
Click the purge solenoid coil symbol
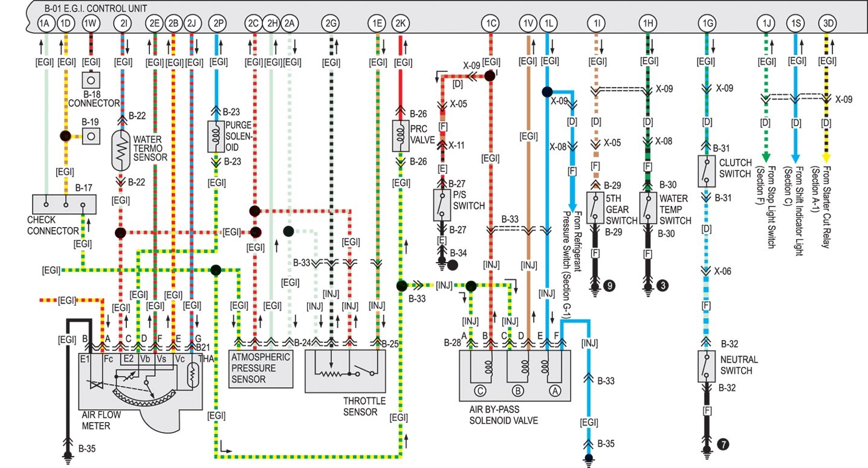tap(216, 136)
